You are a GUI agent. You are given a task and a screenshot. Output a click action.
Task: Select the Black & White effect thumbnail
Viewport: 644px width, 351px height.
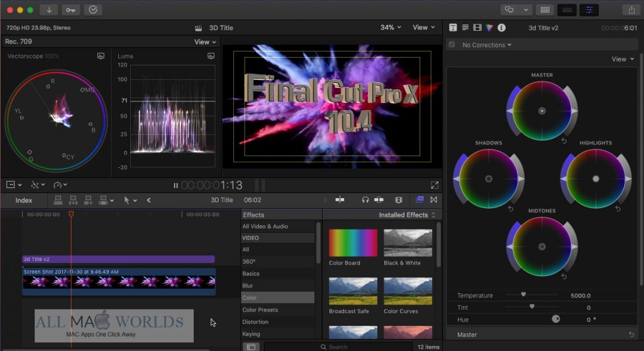408,243
